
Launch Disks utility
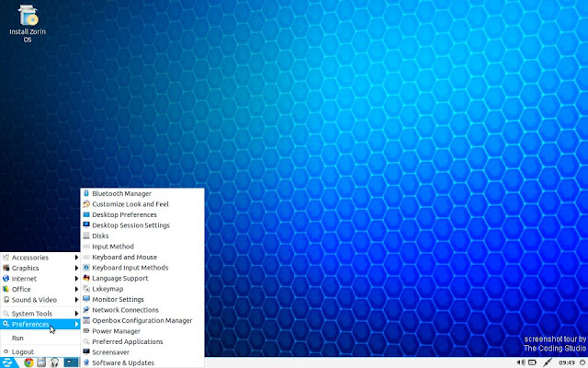(x=142, y=236)
